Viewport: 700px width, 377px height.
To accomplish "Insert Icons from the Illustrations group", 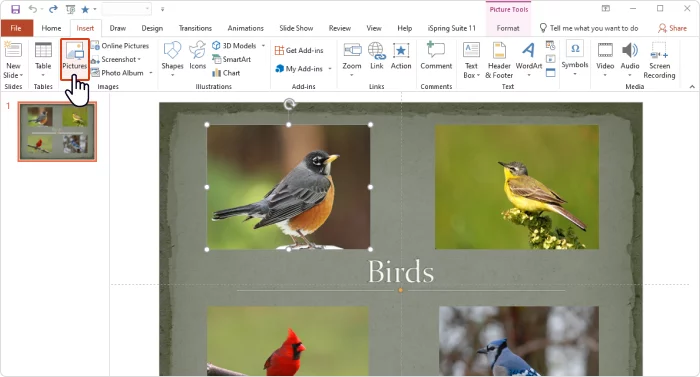I will [197, 56].
